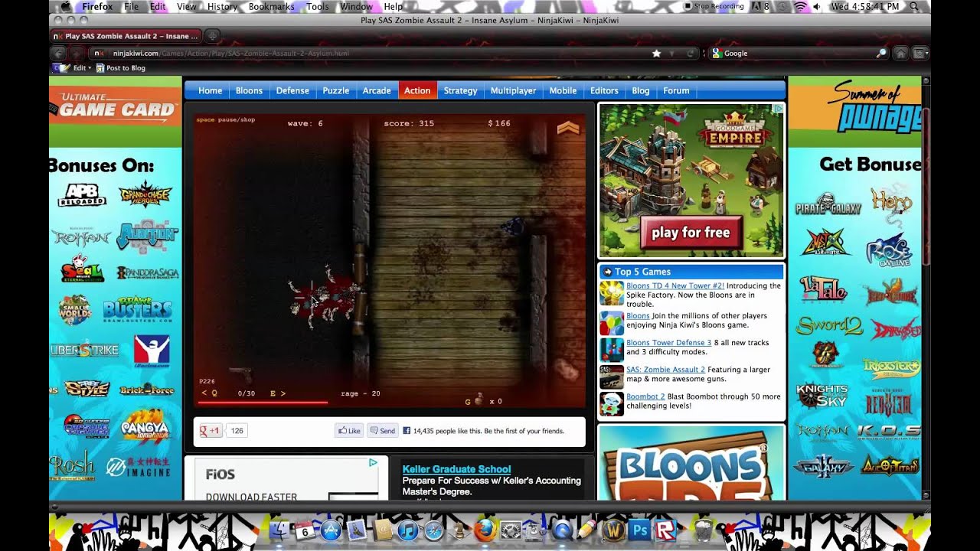Click the Facebook Like button

point(349,431)
